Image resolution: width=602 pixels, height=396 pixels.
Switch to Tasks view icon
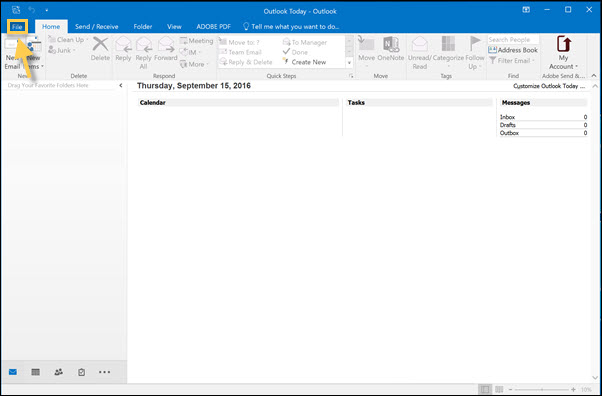(81, 372)
